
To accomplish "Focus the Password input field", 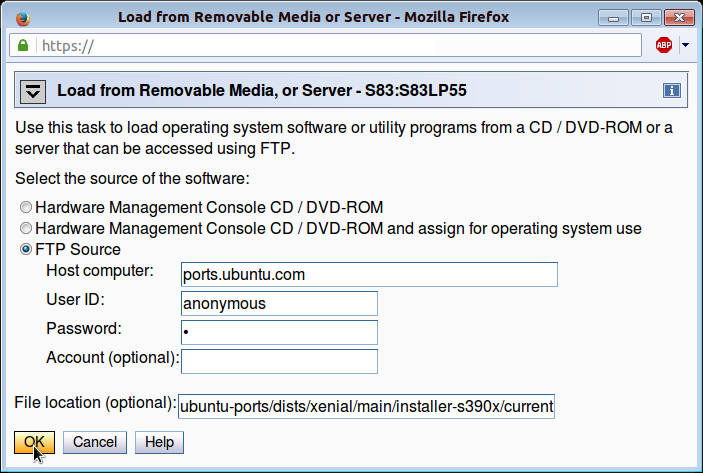I will pos(279,332).
